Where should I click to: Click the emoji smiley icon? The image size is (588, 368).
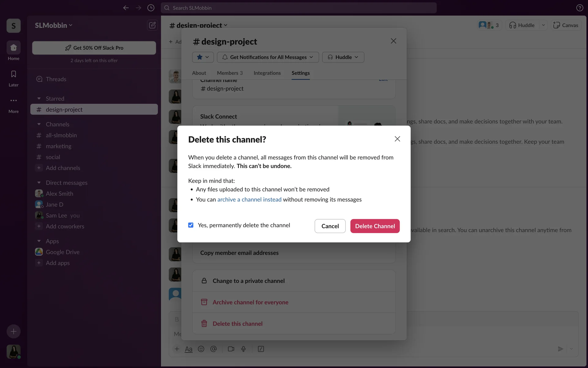click(x=201, y=349)
